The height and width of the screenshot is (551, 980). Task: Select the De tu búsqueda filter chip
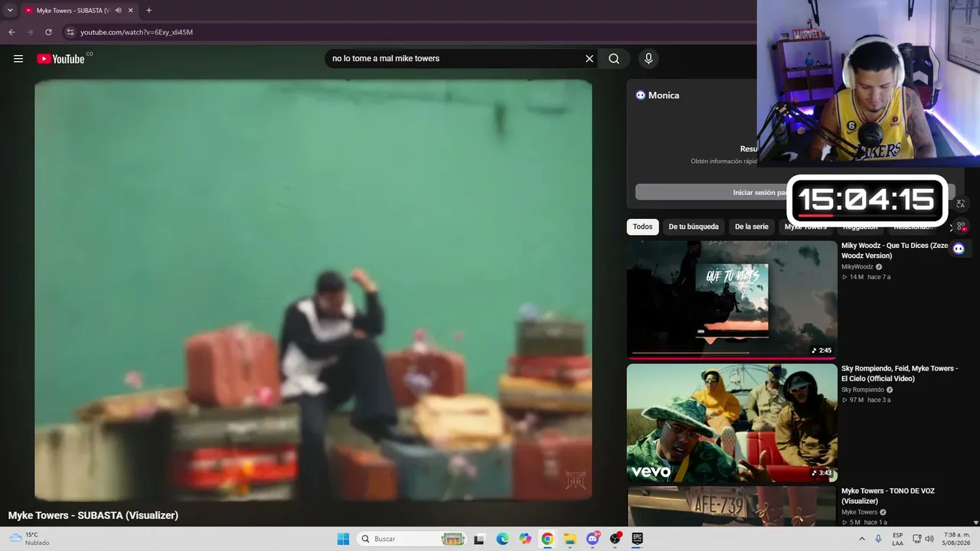[x=694, y=227]
